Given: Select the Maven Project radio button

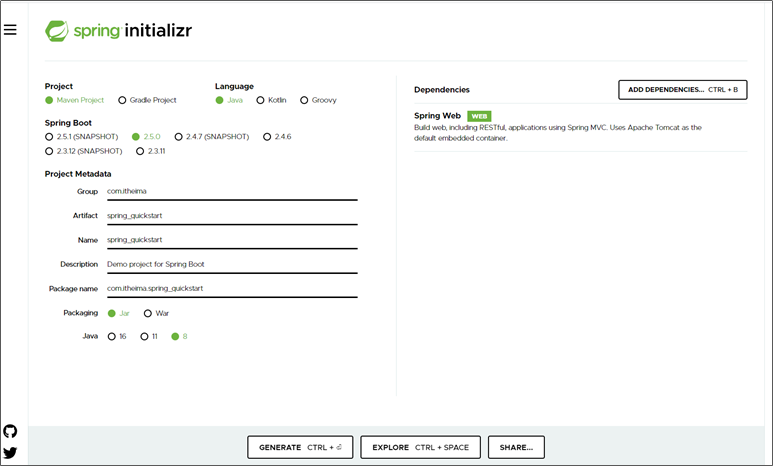Looking at the screenshot, I should pos(49,100).
